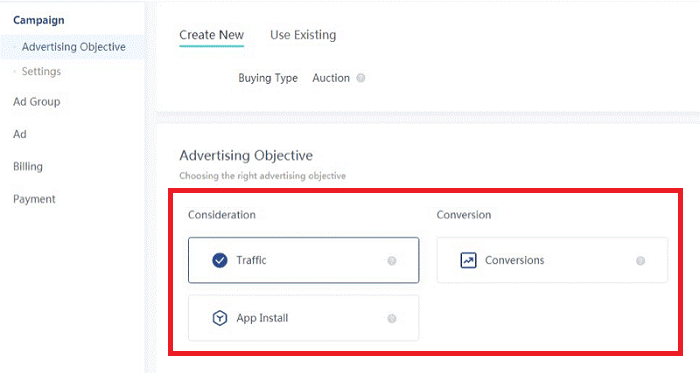Open the Ad sidebar step
The image size is (700, 373).
tap(20, 134)
